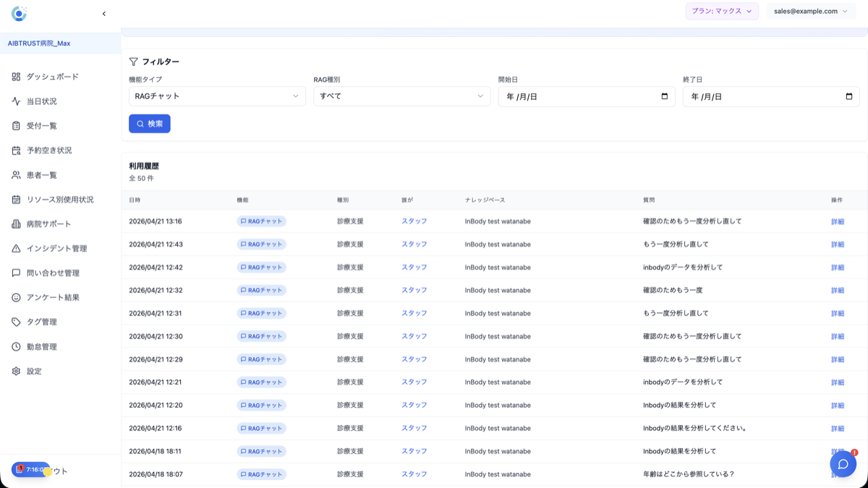Expand the RAG種別 dropdown showing すべて
868x488 pixels.
click(x=401, y=96)
